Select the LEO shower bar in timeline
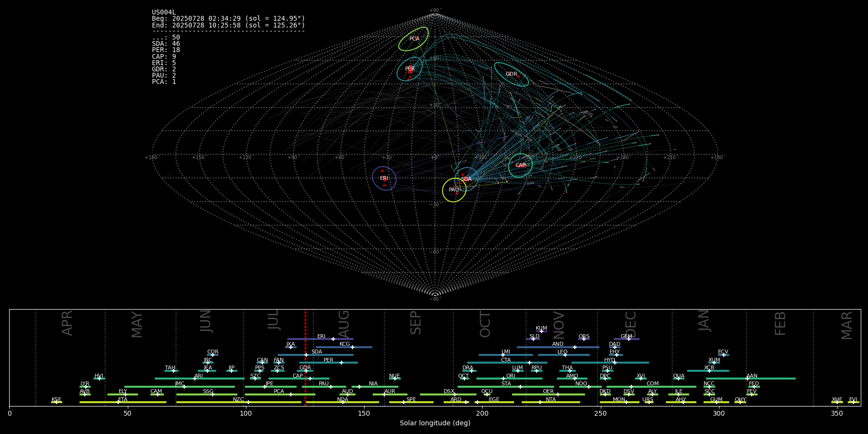868x434 pixels. (x=564, y=355)
